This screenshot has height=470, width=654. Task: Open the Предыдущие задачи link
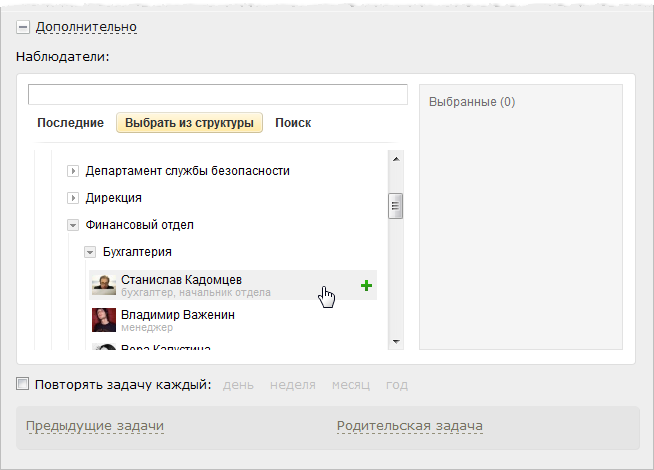tap(95, 426)
